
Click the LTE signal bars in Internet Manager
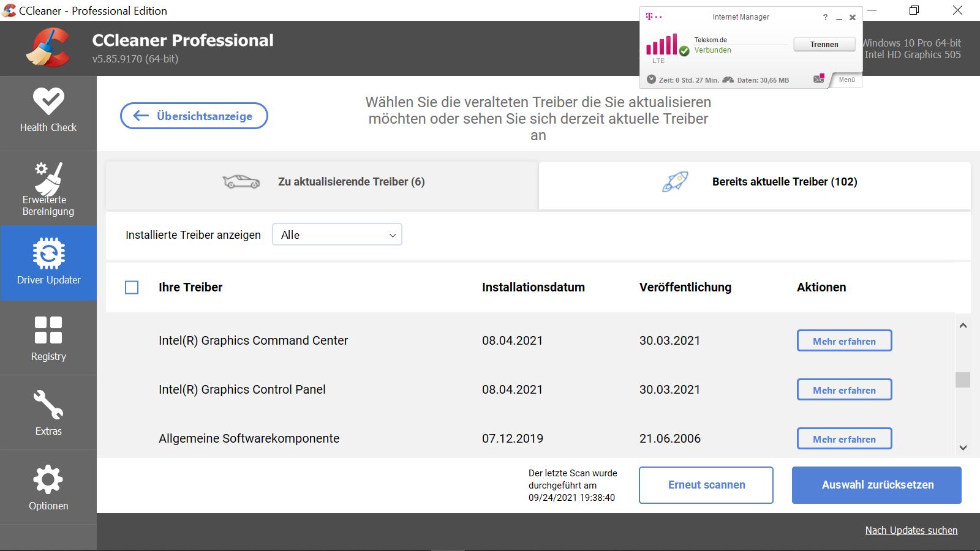(661, 44)
